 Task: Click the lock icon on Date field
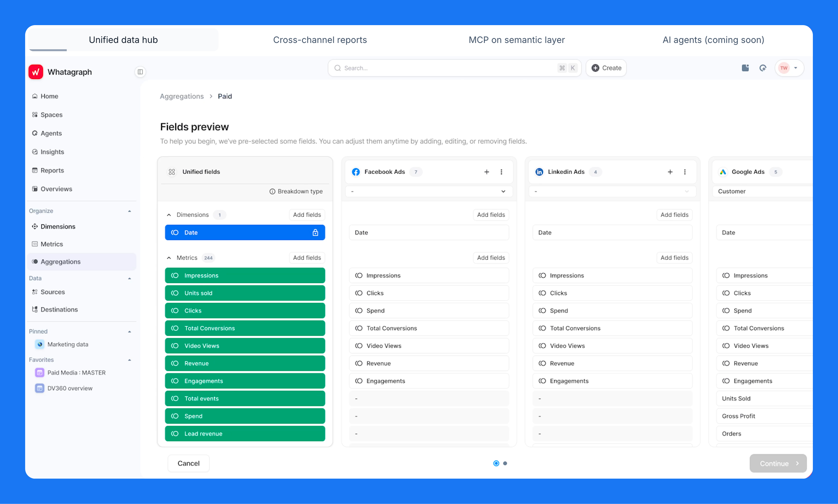coord(315,233)
